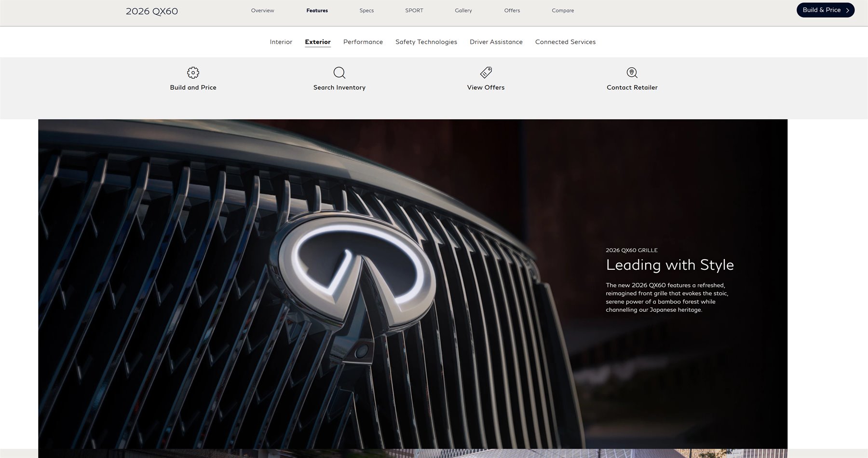Select the Performance tab
Screen dimensions: 868x458
tap(363, 42)
